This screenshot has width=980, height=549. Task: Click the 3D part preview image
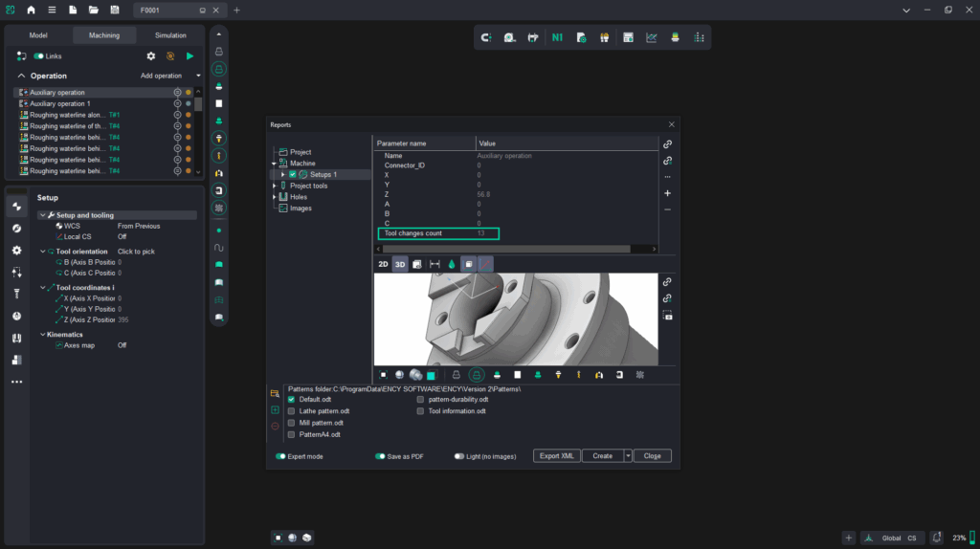[x=516, y=319]
